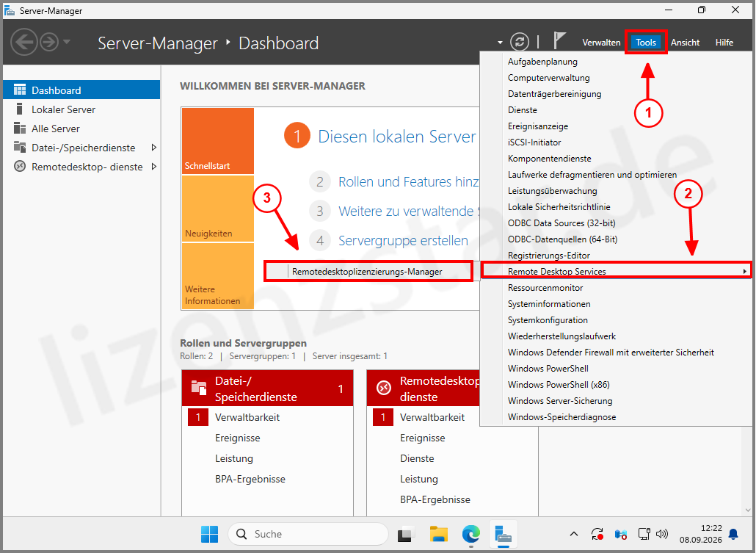Click Weitere zu verwaltende Server link
This screenshot has width=756, height=553.
pyautogui.click(x=409, y=212)
